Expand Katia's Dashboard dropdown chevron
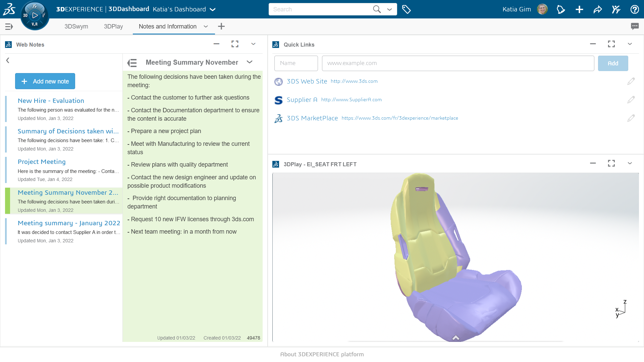This screenshot has height=362, width=644. tap(213, 9)
